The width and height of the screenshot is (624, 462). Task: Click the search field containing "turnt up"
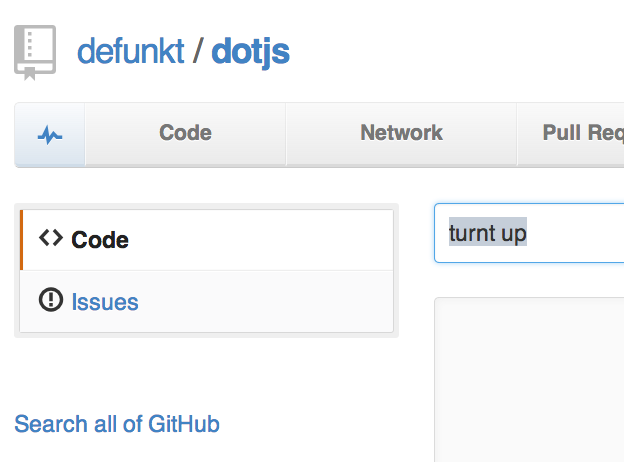[528, 234]
